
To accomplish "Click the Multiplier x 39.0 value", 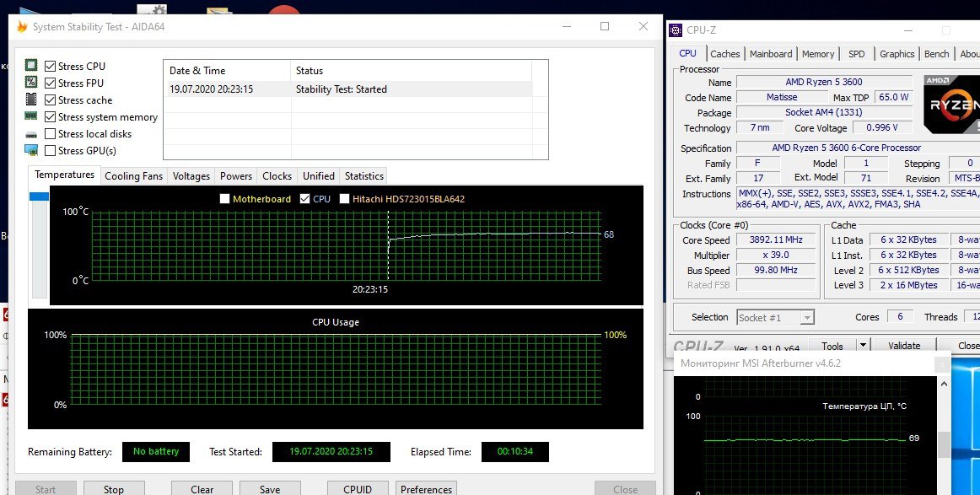I will (x=776, y=255).
